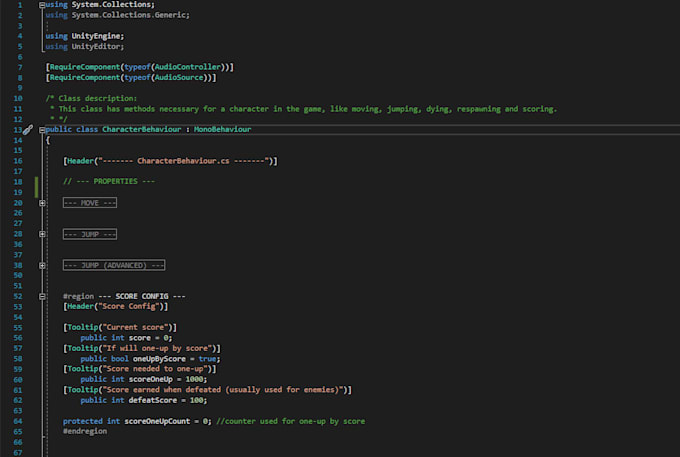Screen dimensions: 680x457
Task: Click the collapsed '--- JUMP (ADVANCED) ---' box
Action: (x=114, y=265)
